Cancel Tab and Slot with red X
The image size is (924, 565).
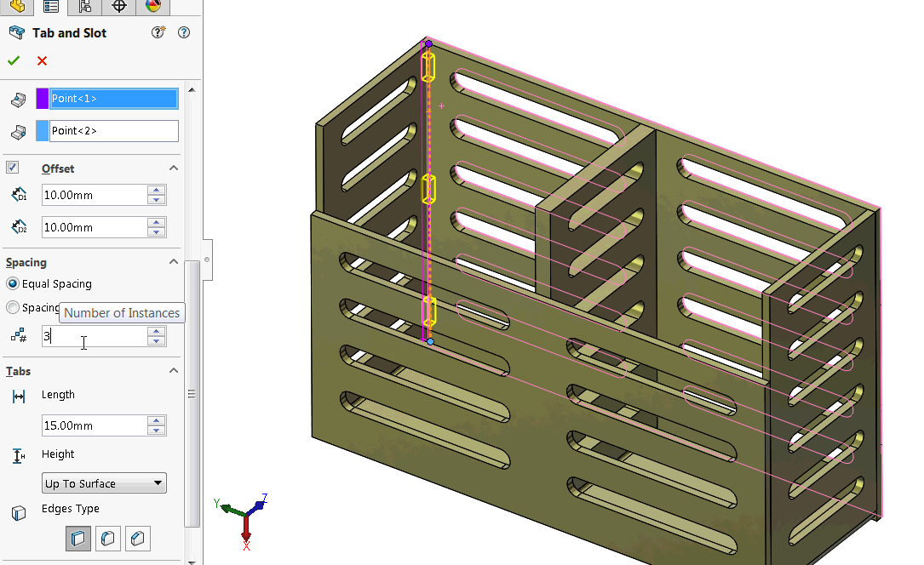pyautogui.click(x=42, y=60)
